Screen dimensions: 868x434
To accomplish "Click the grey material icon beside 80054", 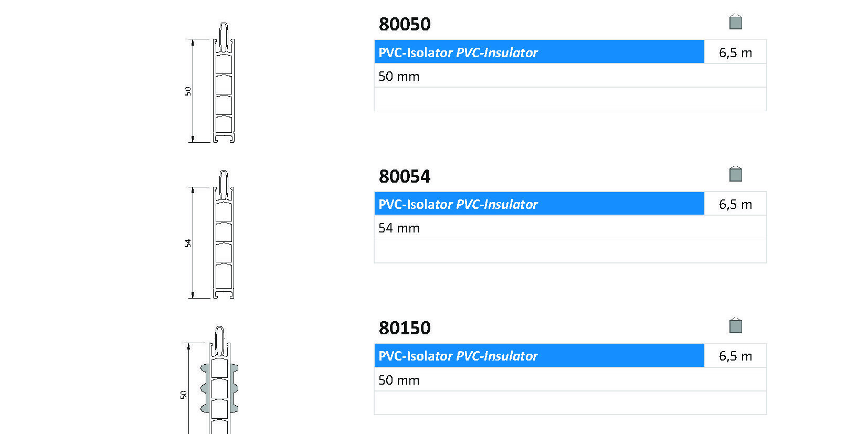I will [735, 174].
